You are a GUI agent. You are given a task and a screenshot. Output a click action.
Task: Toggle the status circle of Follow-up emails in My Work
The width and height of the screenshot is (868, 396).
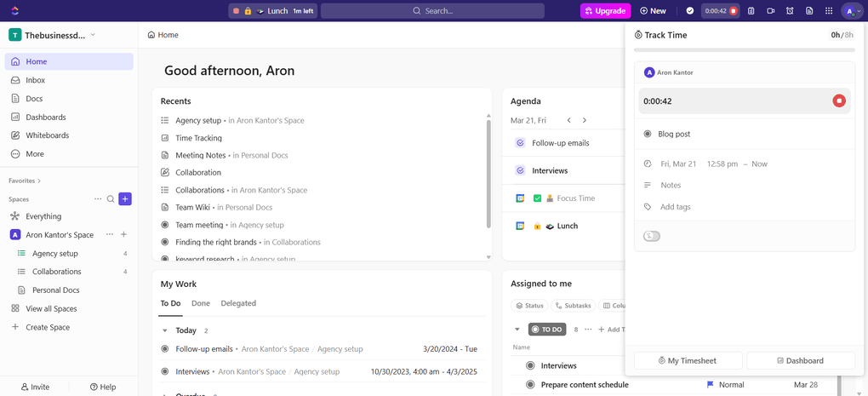coord(164,349)
